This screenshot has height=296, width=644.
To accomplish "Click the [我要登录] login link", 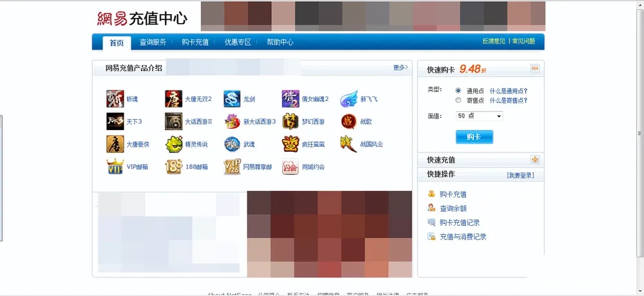I will tap(520, 175).
